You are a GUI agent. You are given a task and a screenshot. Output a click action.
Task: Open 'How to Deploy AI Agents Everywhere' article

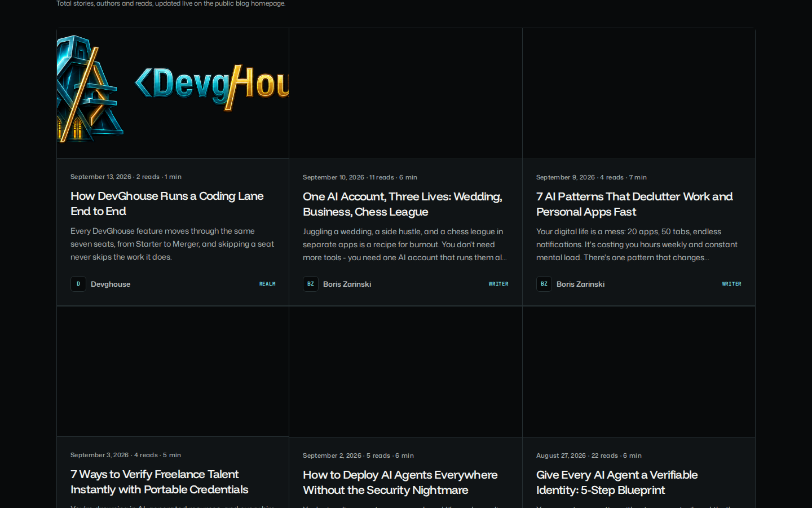(400, 482)
